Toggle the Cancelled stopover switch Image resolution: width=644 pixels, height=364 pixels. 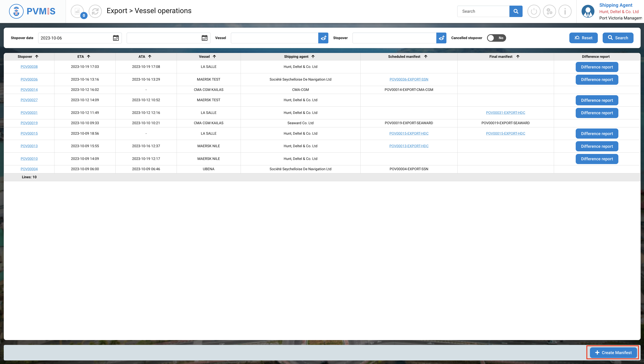[496, 38]
